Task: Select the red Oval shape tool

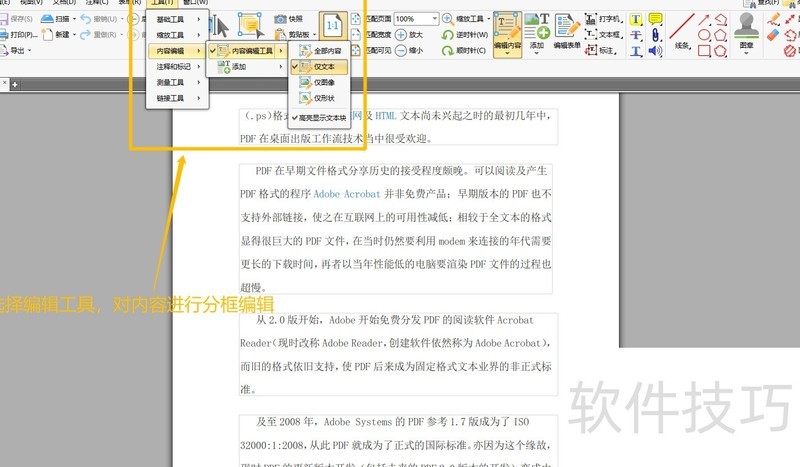Action: 704,35
